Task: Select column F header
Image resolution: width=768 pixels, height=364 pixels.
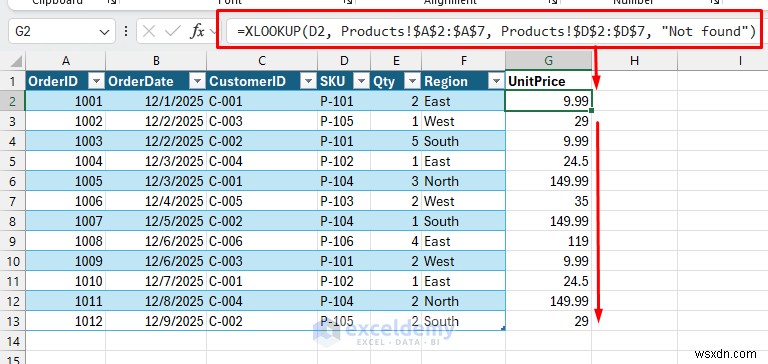Action: 463,61
